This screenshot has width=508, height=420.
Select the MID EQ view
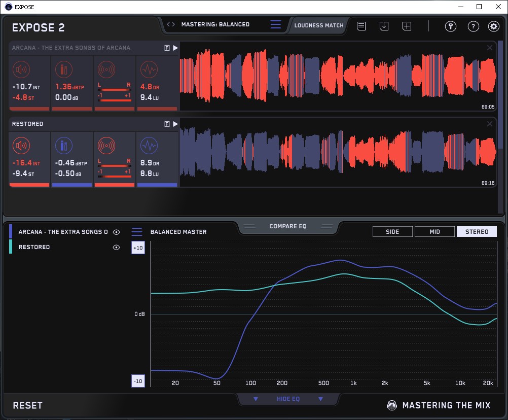(x=434, y=232)
